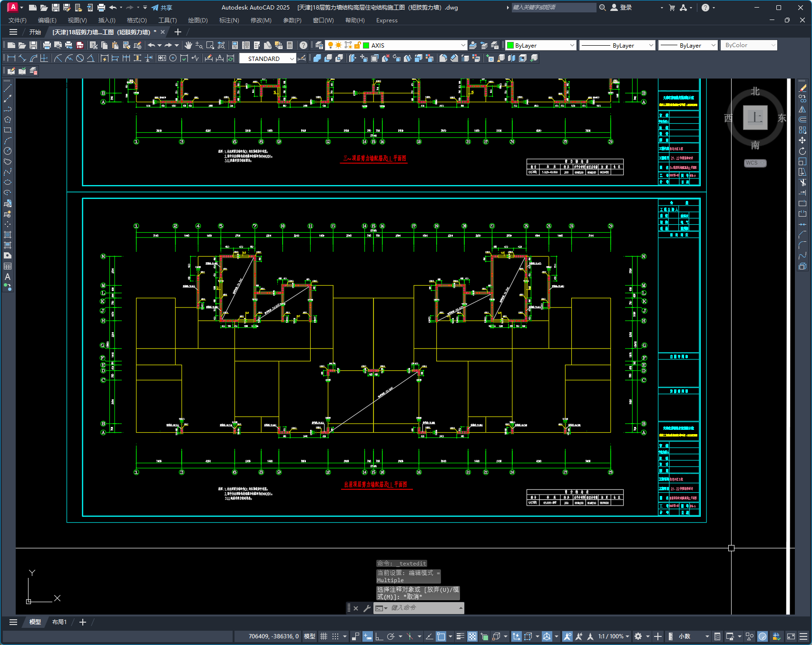Click 模型 model space button in status bar
Viewport: 812px width, 645px height.
click(310, 636)
